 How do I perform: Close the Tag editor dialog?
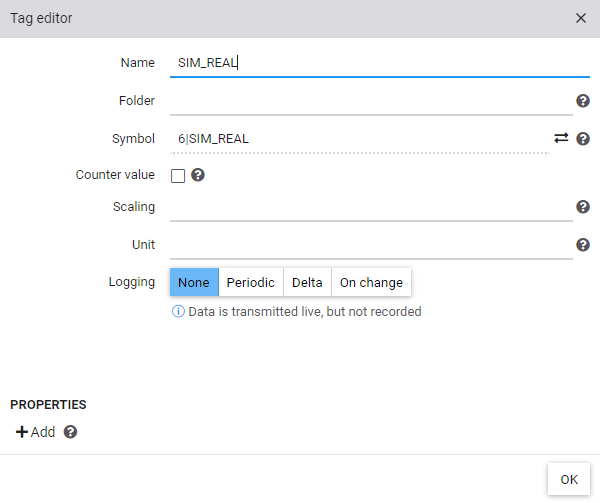point(580,18)
